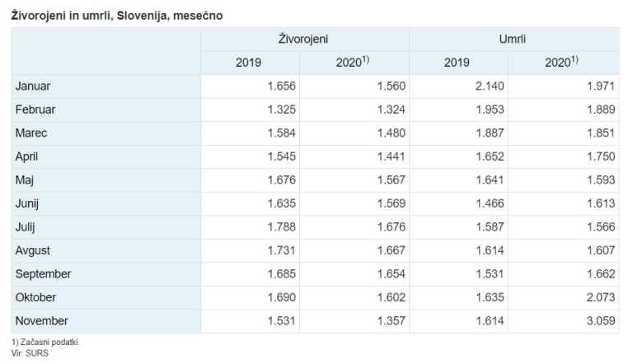Click the 'Februar' row label
633x364 pixels.
35,110
